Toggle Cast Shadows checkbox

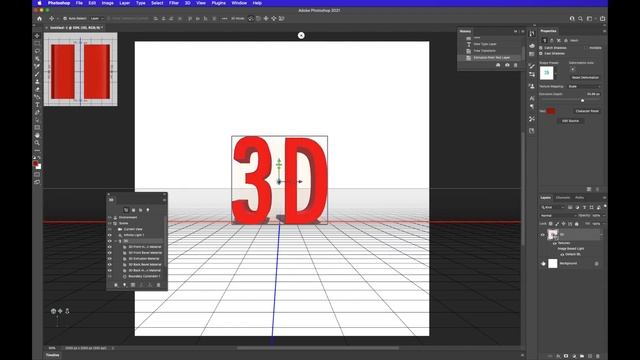[x=541, y=53]
